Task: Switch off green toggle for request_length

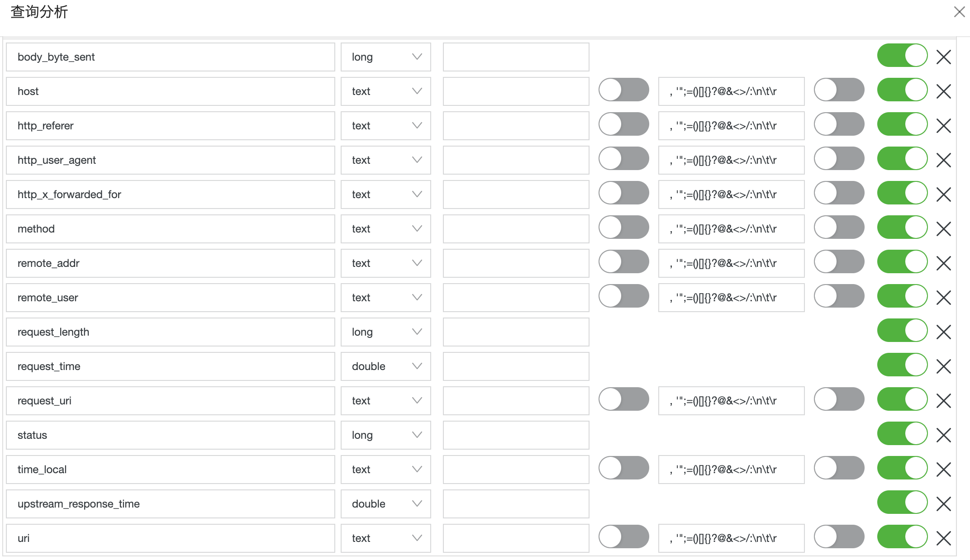Action: pos(902,330)
